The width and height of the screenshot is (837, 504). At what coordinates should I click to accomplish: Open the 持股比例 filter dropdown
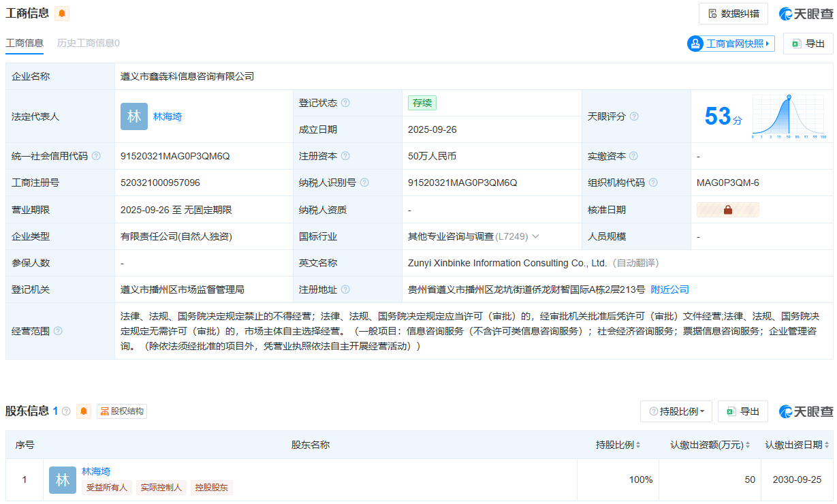tap(676, 411)
